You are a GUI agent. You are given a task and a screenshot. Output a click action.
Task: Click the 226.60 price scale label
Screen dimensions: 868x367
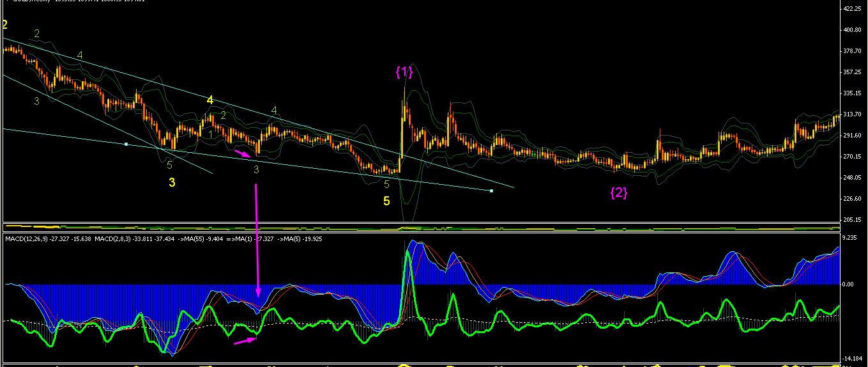point(852,199)
